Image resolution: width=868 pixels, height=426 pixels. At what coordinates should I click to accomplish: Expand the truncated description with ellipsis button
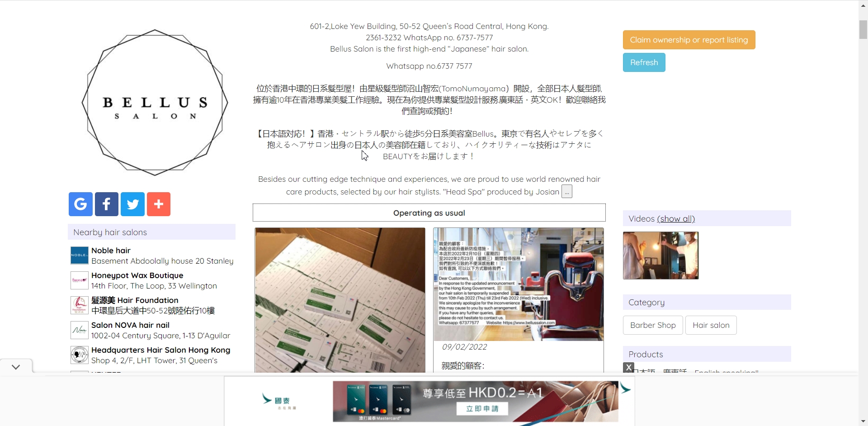click(x=567, y=192)
